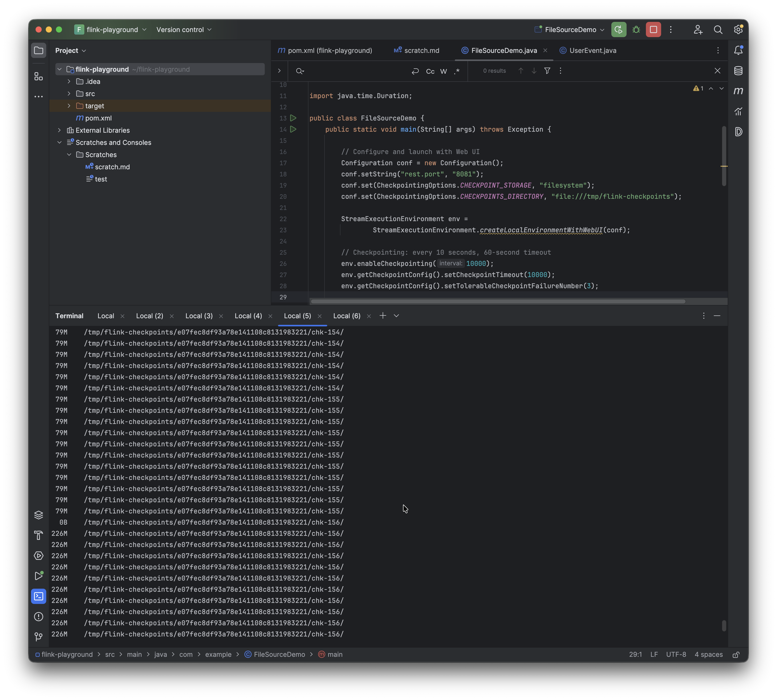Select scratch.md in Scratches folder
777x700 pixels.
112,167
